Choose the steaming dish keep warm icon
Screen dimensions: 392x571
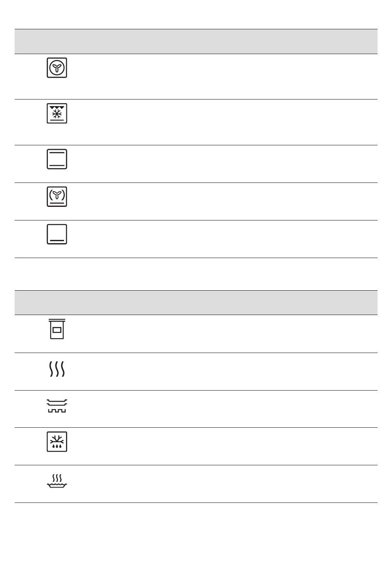pos(57,481)
